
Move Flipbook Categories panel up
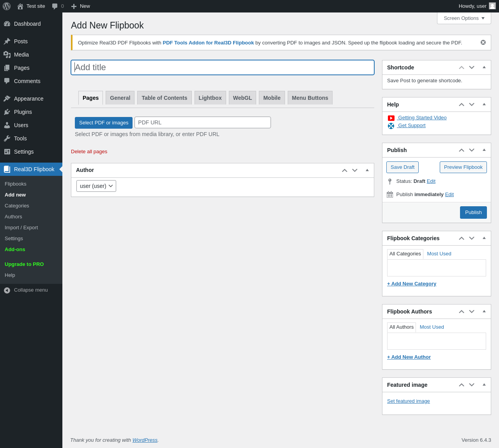(462, 238)
